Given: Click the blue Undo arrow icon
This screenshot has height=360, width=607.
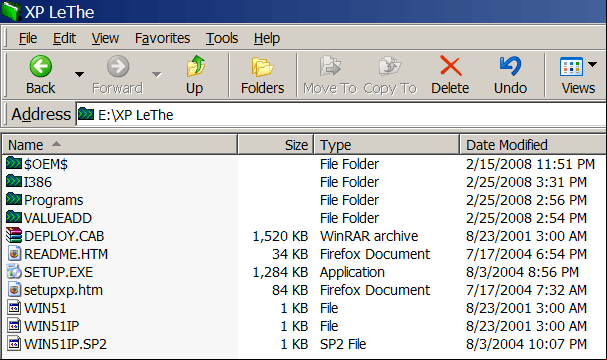Looking at the screenshot, I should point(510,66).
